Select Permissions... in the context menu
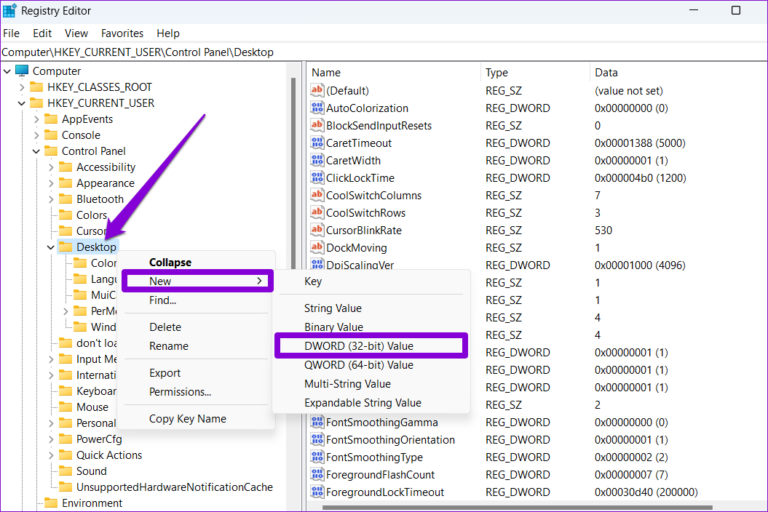Screen dimensions: 768x512 tap(180, 392)
